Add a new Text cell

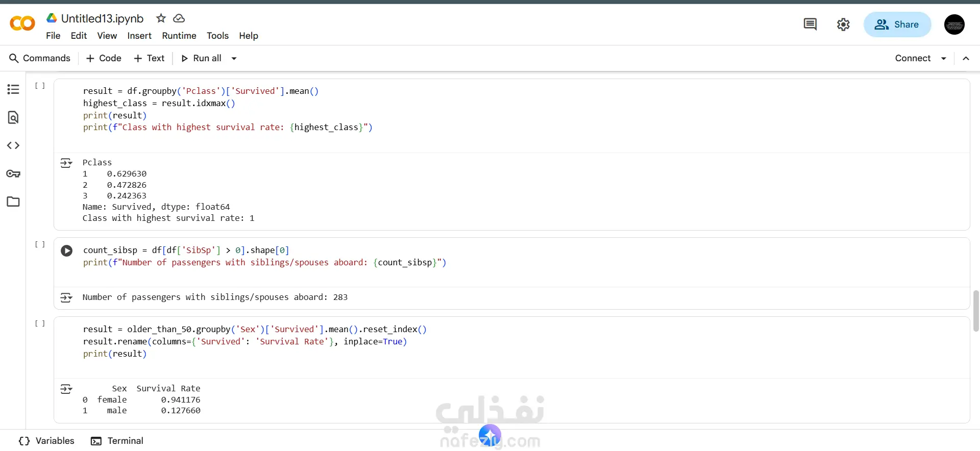[x=149, y=58]
